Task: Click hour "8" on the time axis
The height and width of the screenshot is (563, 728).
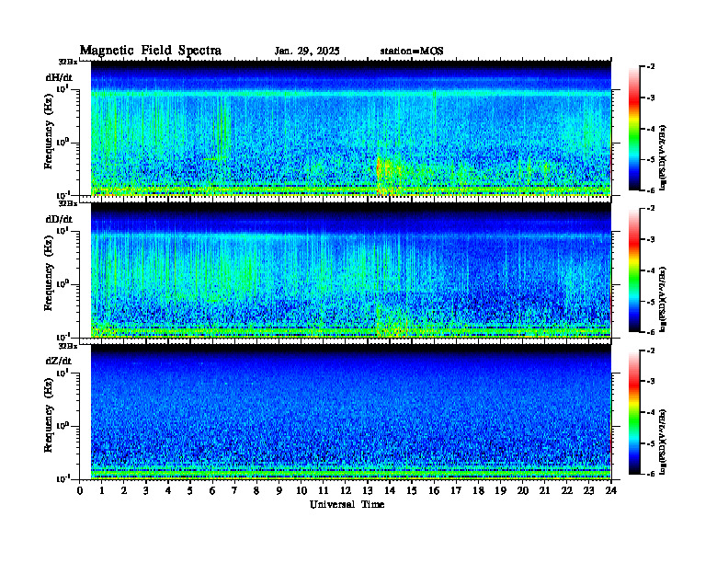Action: tap(256, 491)
